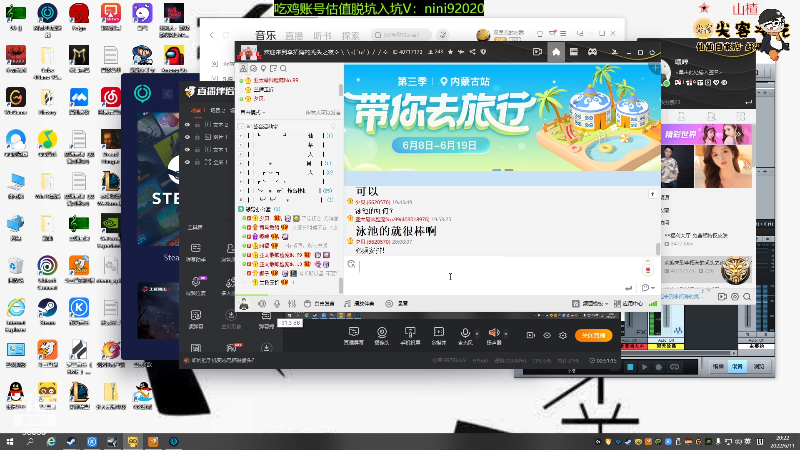Click the Windows Start button on taskbar
Viewport: 800px width, 450px height.
(10, 441)
